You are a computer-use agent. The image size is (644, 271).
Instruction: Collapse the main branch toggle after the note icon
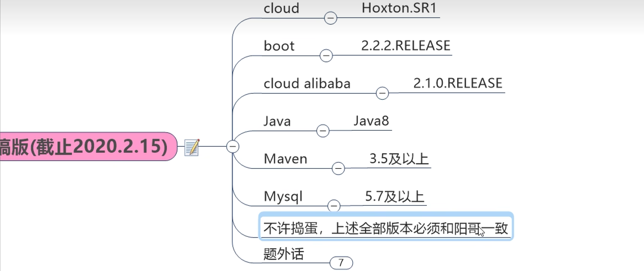[232, 146]
